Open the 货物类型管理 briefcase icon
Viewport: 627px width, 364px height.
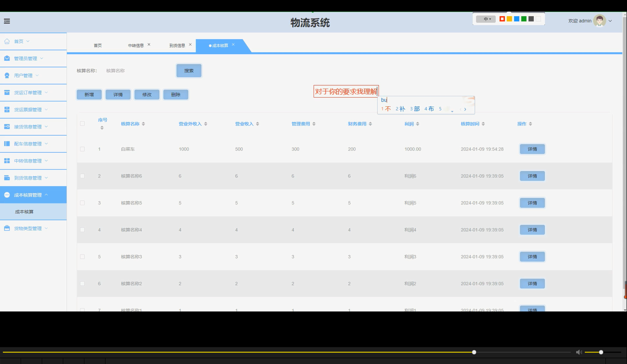pyautogui.click(x=7, y=228)
